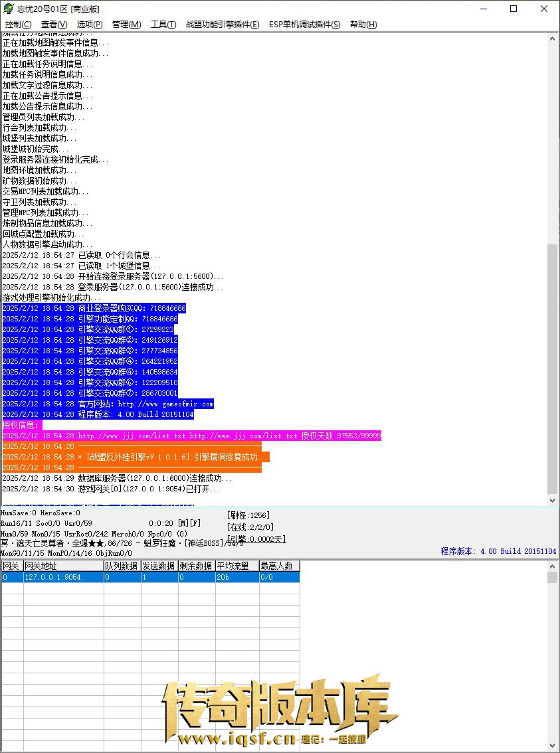Maximize the application window
The image size is (560, 753).
click(513, 9)
